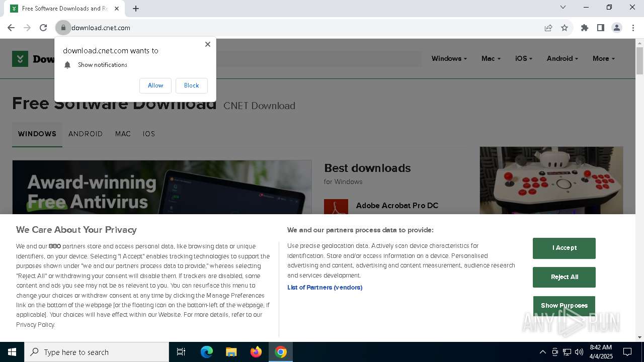Click Reject All on privacy banner
Image resolution: width=644 pixels, height=362 pixels.
[564, 277]
